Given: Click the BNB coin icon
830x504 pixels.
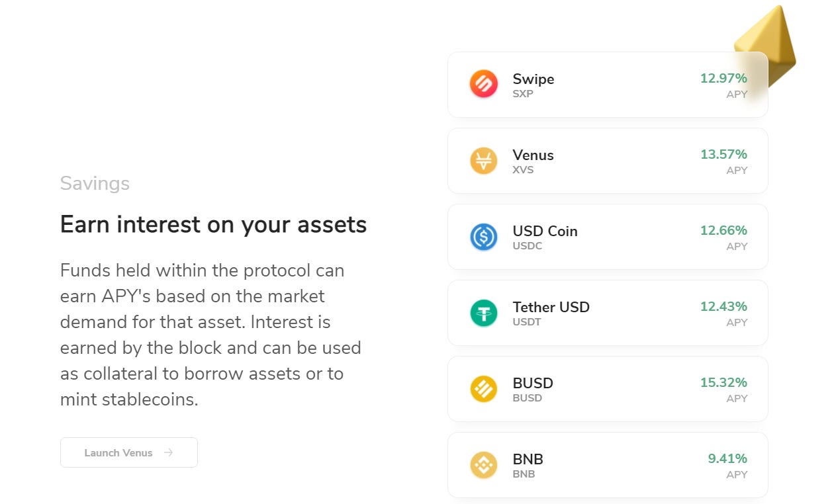Looking at the screenshot, I should click(483, 465).
